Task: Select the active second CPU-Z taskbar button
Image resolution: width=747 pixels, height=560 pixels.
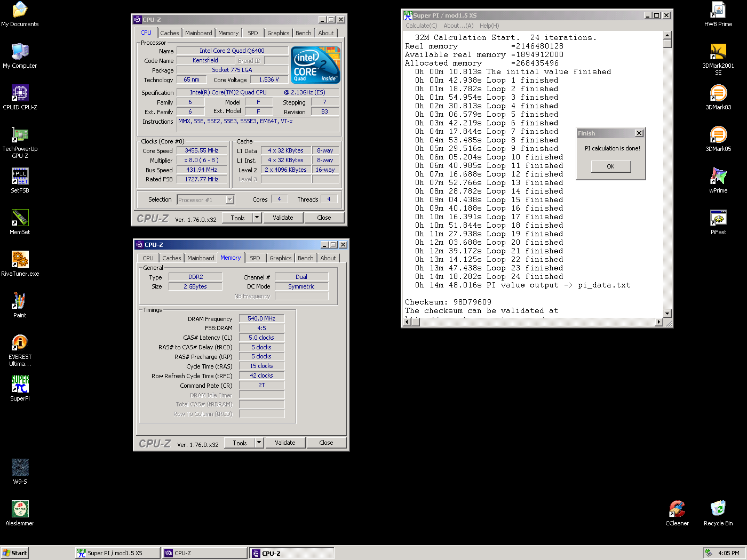Action: [292, 553]
